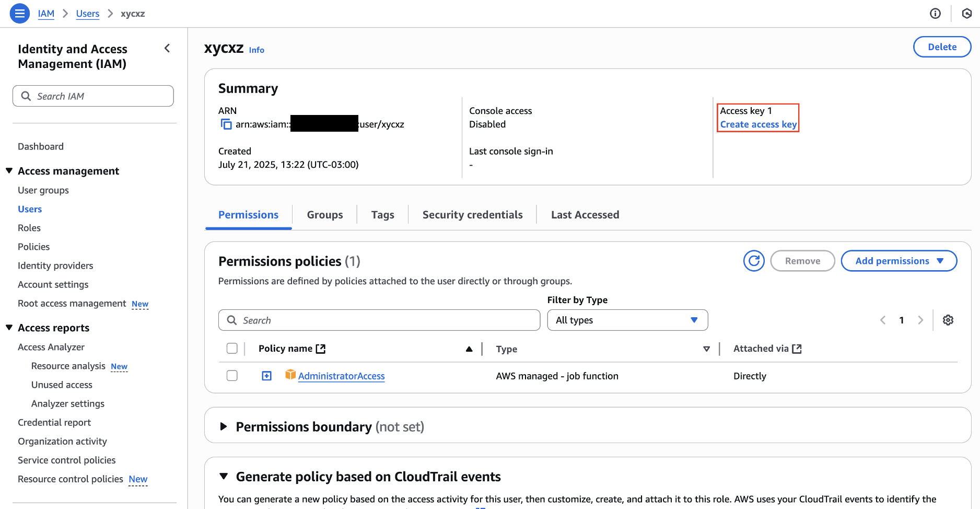The image size is (980, 509).
Task: Expand the Permissions boundary section
Action: [x=224, y=426]
